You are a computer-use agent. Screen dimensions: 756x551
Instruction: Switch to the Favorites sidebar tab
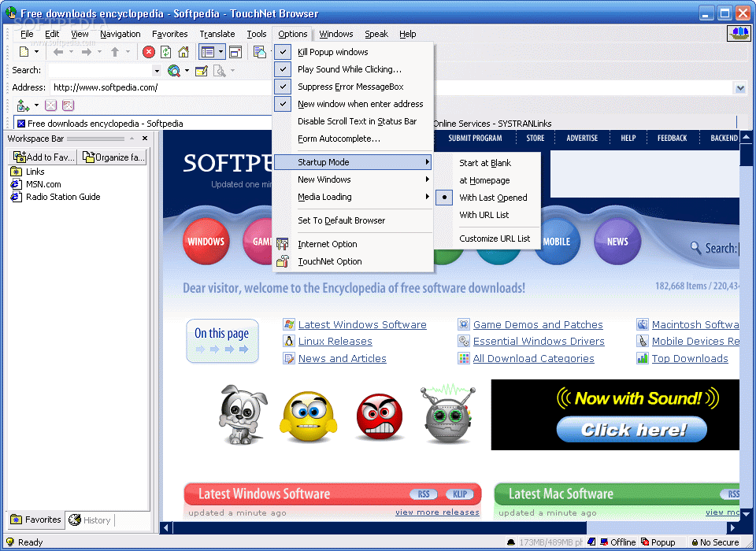(36, 520)
